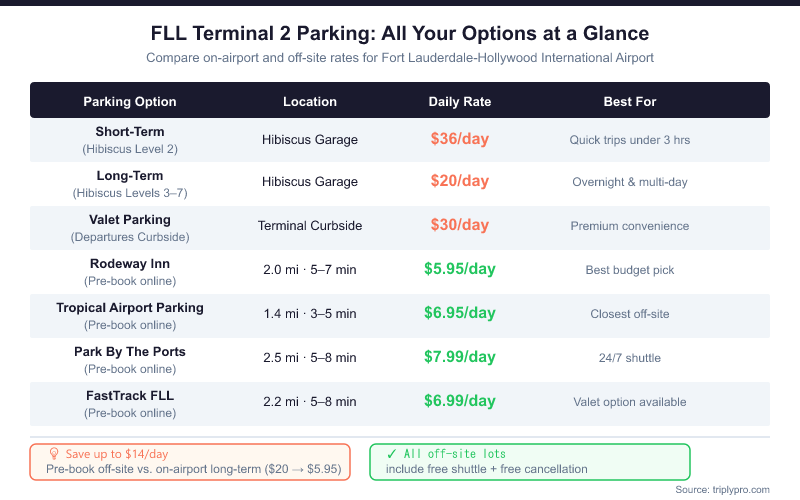Click the Rodeway Inn parking option

click(130, 263)
